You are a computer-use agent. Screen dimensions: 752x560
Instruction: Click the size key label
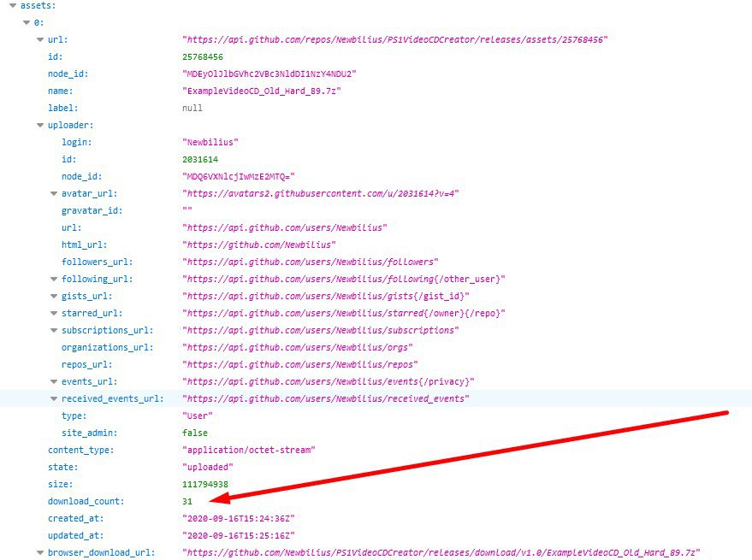coord(61,484)
